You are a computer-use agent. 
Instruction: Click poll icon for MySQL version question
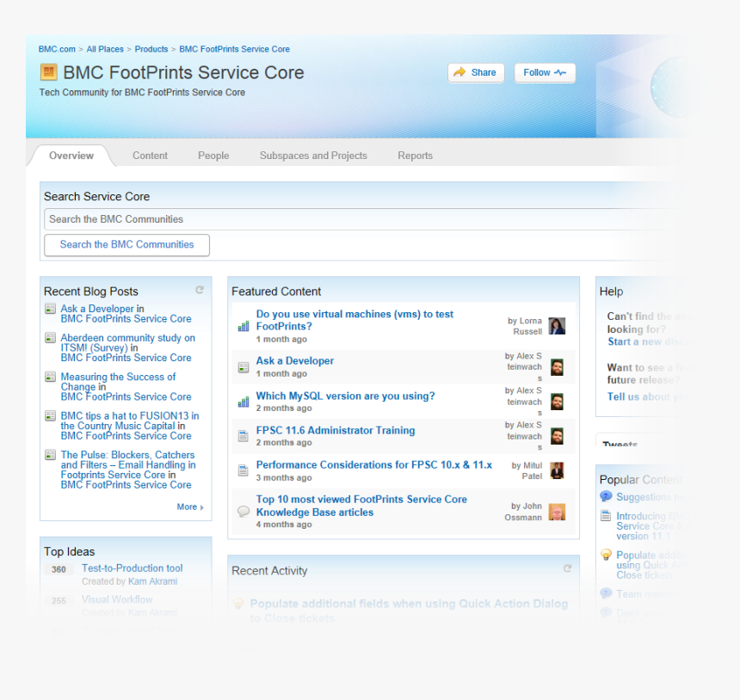tap(244, 402)
